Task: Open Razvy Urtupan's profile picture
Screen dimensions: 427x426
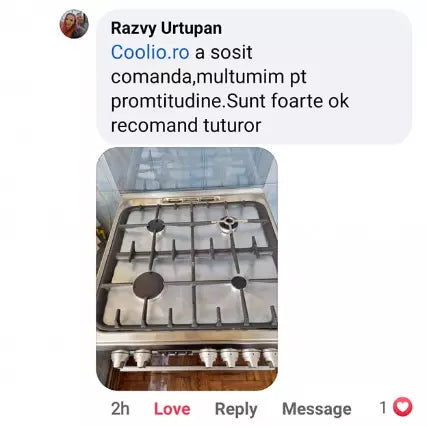Action: click(74, 24)
